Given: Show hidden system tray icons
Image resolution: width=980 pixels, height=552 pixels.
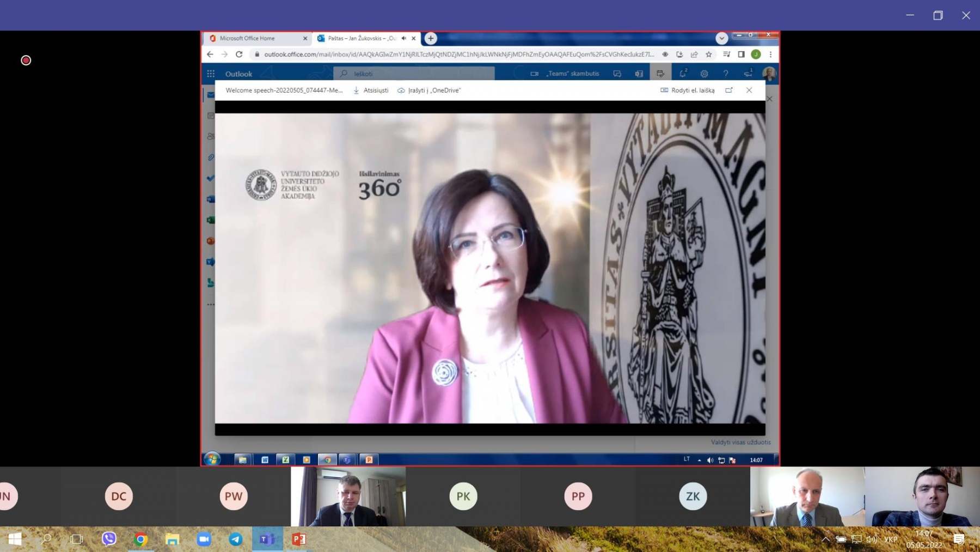Looking at the screenshot, I should 825,539.
